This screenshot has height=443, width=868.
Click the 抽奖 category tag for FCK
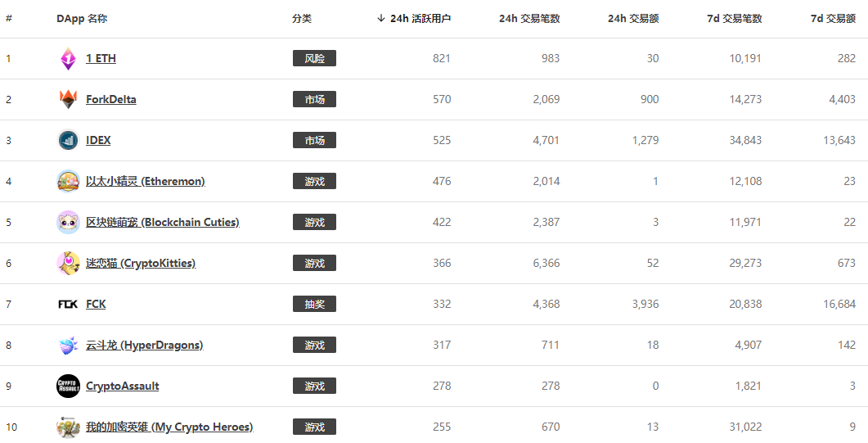point(314,304)
